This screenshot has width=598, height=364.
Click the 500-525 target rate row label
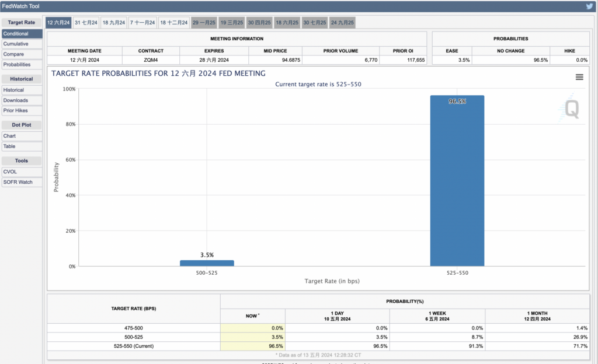[x=134, y=337]
